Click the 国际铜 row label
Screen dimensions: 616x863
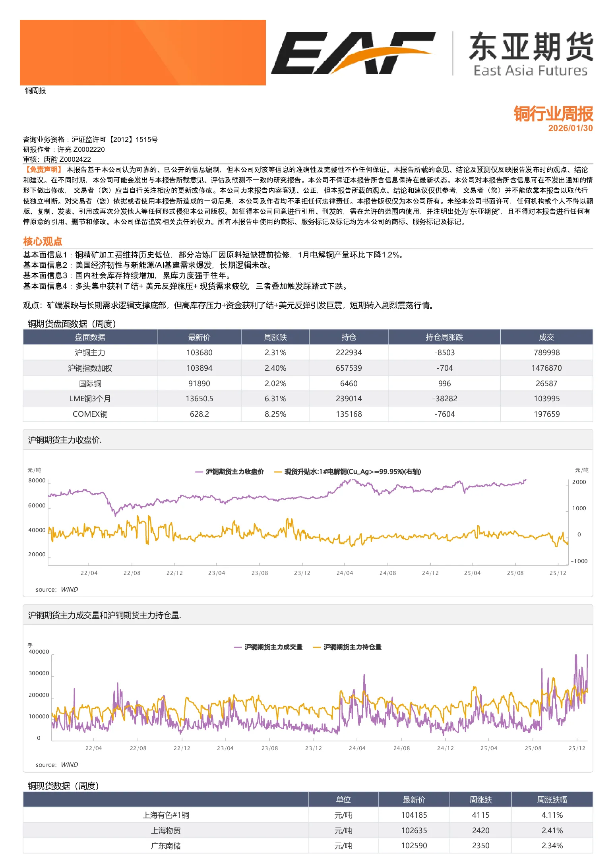click(90, 383)
